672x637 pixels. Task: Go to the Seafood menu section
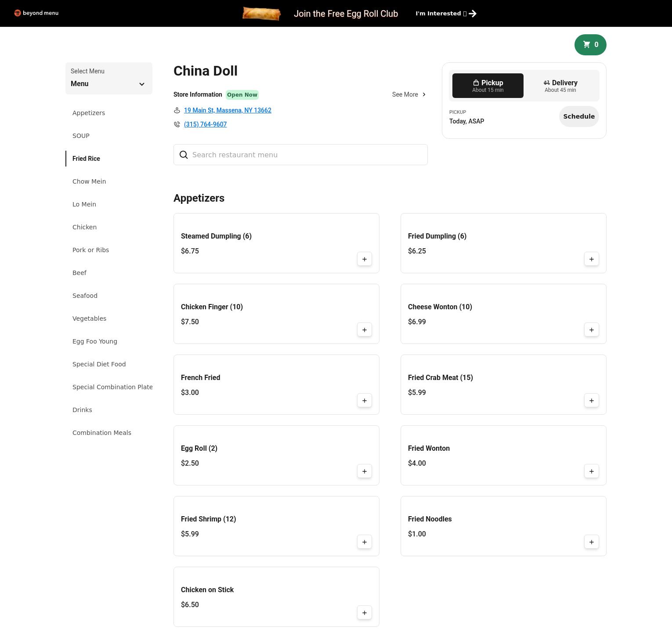(85, 296)
